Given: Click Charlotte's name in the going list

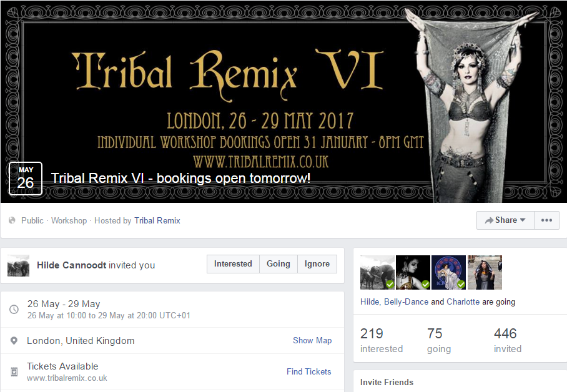Looking at the screenshot, I should (x=463, y=302).
